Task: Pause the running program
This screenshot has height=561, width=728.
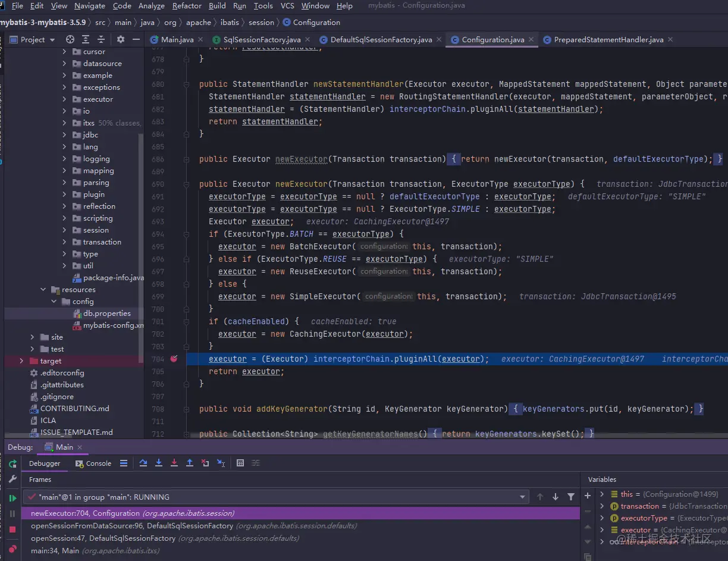Action: click(x=12, y=513)
